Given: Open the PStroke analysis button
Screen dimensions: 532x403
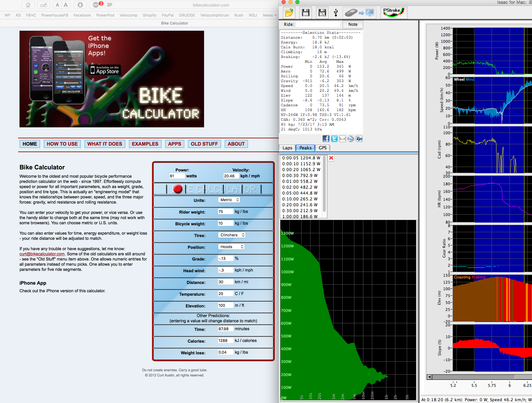Looking at the screenshot, I should [394, 13].
